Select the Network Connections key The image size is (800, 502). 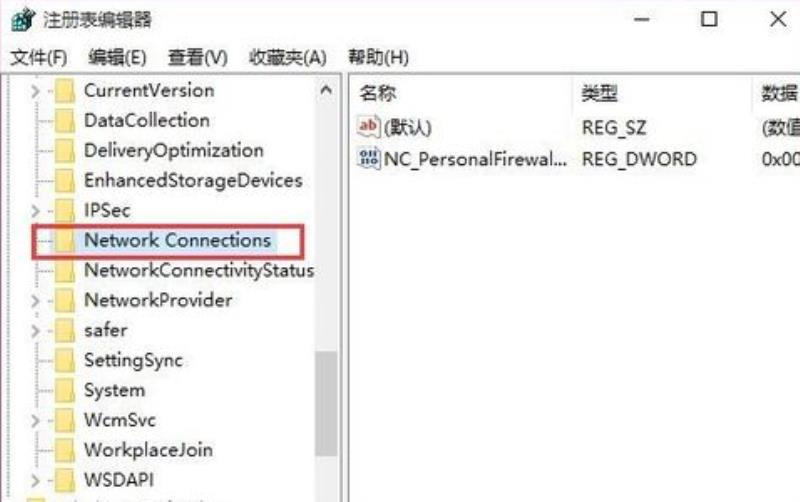(177, 240)
